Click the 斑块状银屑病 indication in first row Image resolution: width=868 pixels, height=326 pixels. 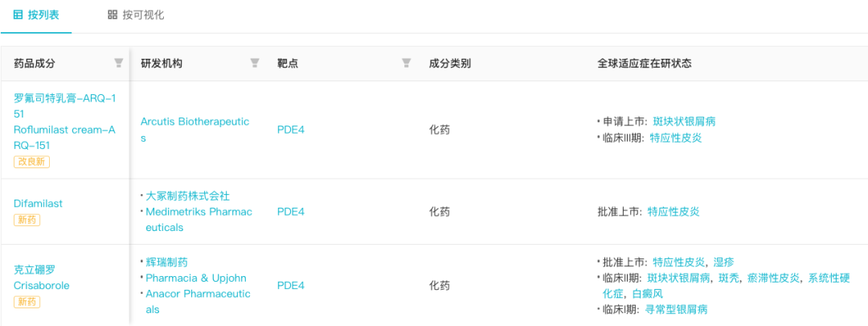tap(688, 122)
